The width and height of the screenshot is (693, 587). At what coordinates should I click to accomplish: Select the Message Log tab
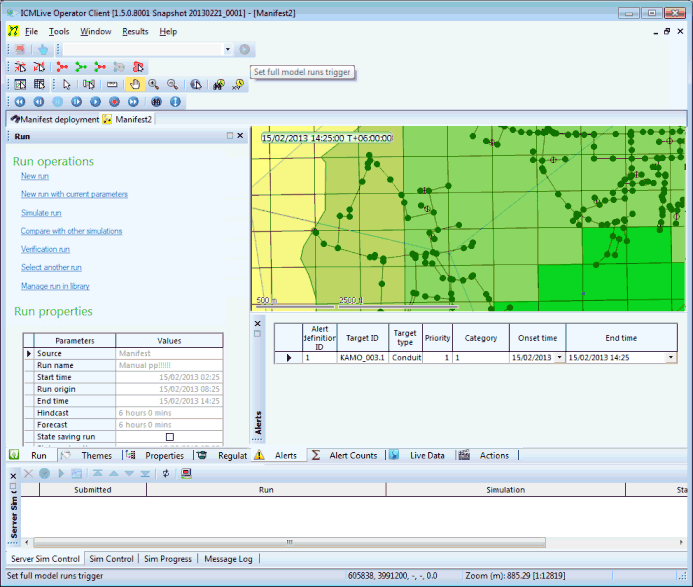[x=228, y=559]
